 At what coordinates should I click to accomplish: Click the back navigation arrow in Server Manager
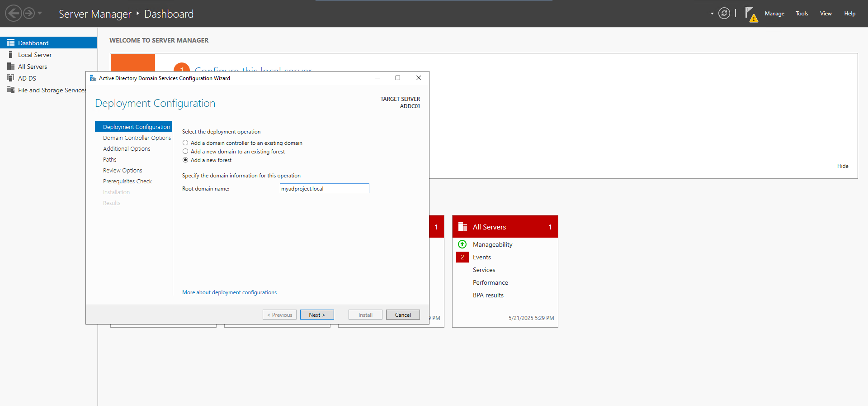14,13
